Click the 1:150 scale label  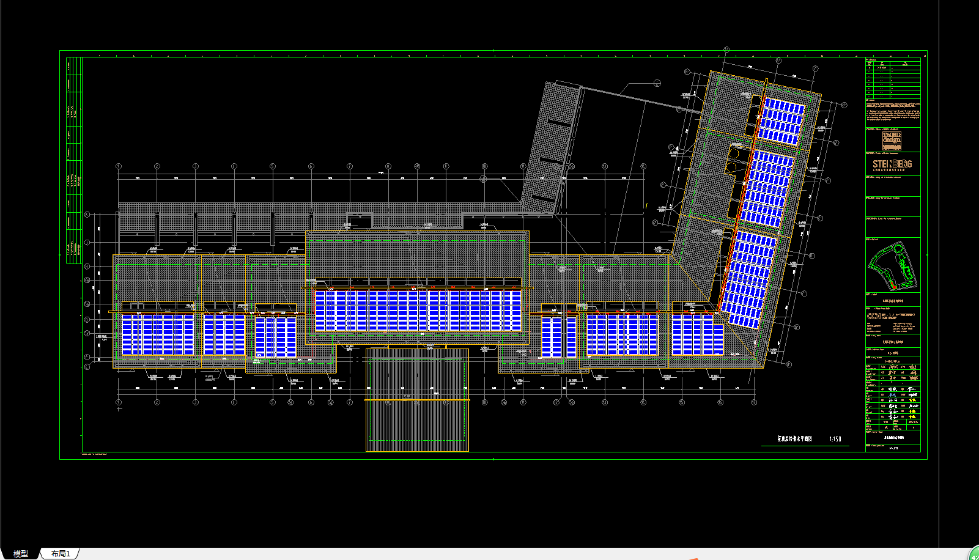tap(835, 439)
